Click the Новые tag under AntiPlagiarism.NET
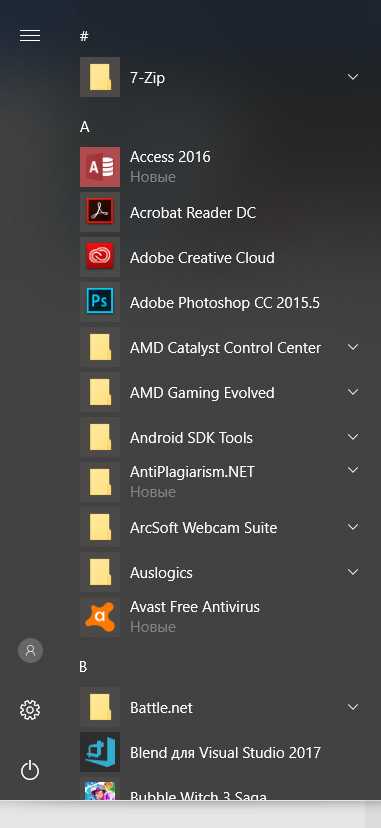Viewport: 381px width, 828px height. tap(153, 492)
